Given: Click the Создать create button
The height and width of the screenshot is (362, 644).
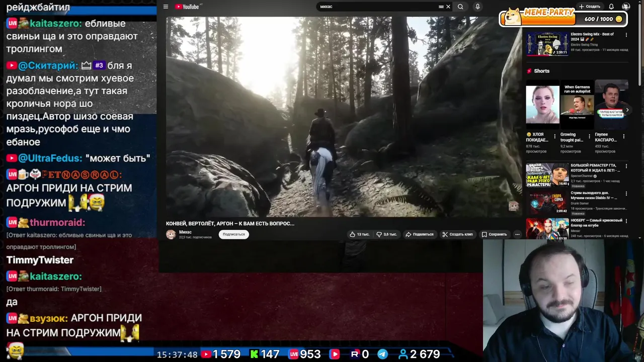Looking at the screenshot, I should coord(590,7).
